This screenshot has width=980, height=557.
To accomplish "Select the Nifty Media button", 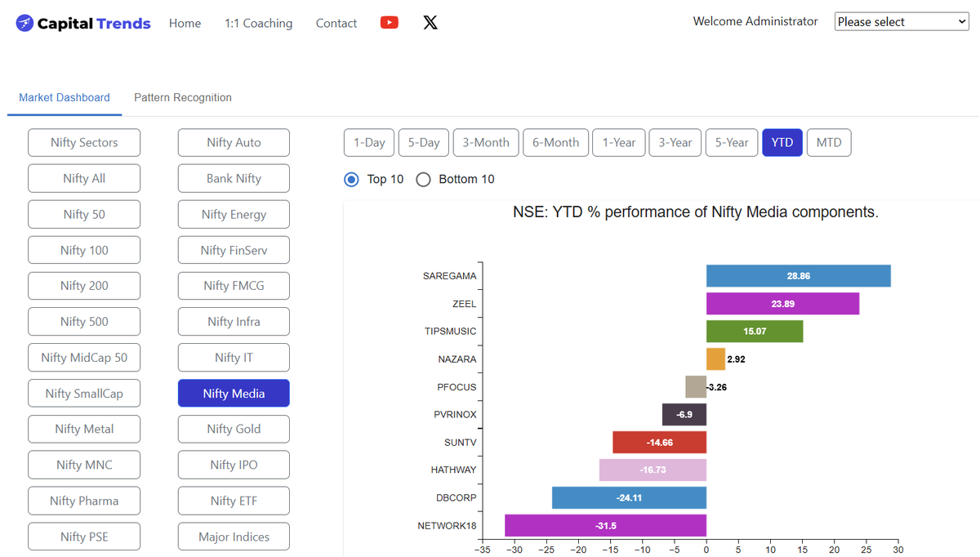I will (x=234, y=393).
